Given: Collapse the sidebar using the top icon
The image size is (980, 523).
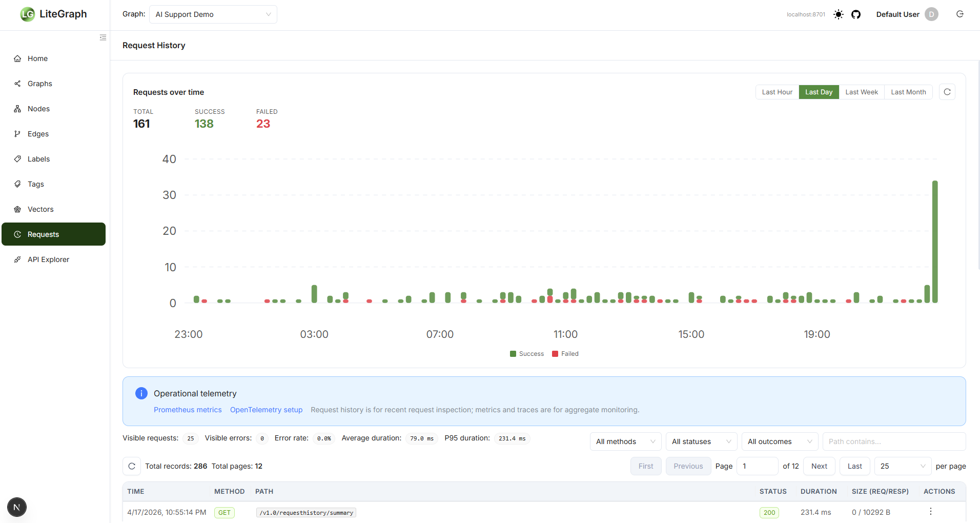Looking at the screenshot, I should tap(103, 37).
